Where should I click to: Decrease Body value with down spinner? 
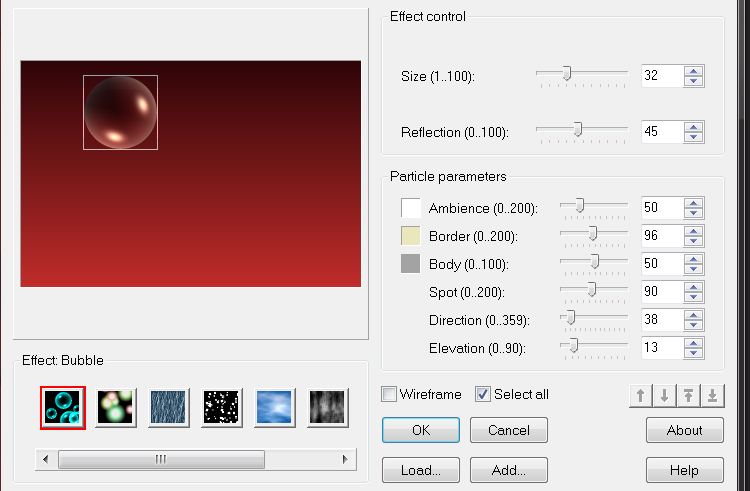tap(694, 269)
